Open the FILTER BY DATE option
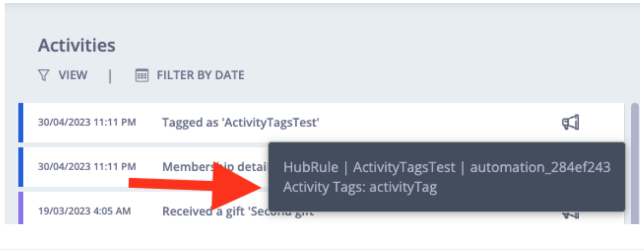 [x=190, y=75]
